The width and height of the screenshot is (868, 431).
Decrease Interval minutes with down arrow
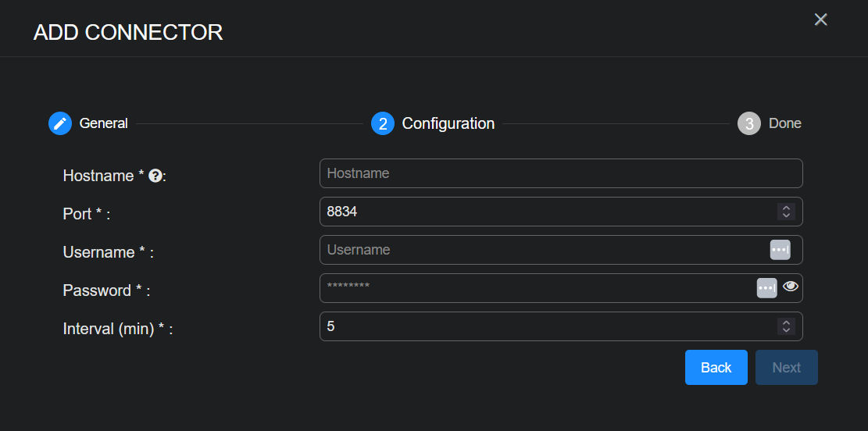[x=787, y=330]
